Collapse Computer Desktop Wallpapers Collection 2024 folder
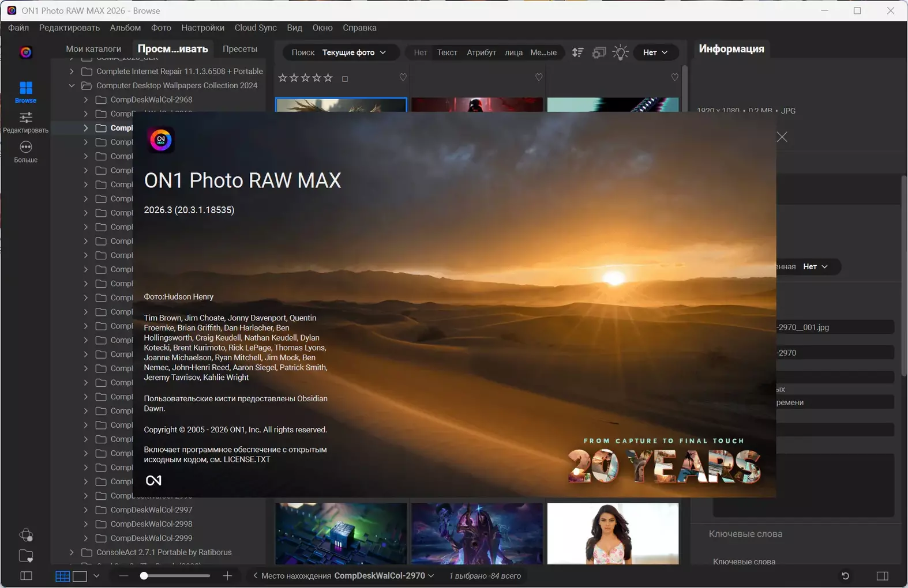This screenshot has width=908, height=588. tap(72, 85)
